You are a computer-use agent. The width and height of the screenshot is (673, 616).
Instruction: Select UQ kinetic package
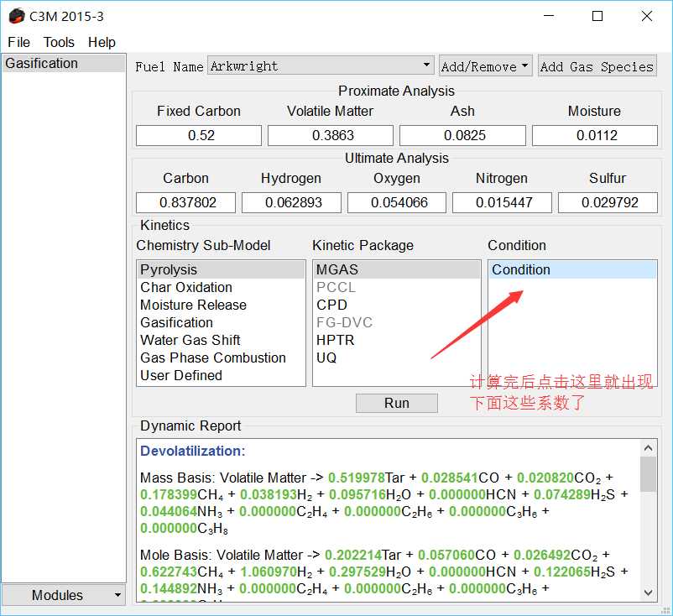coord(397,358)
